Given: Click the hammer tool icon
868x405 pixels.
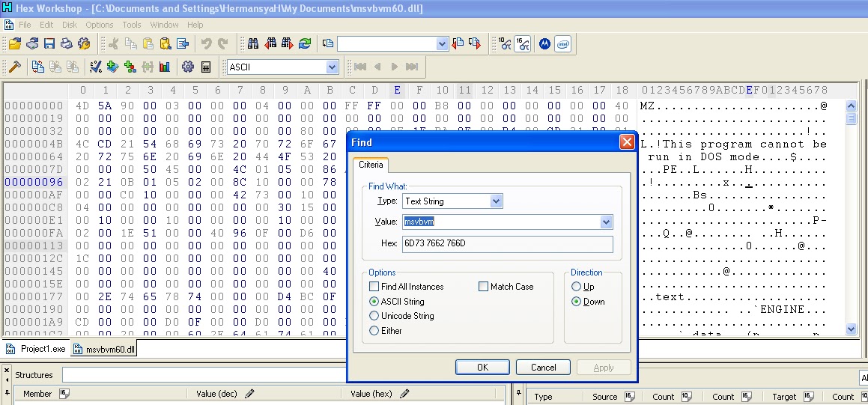Looking at the screenshot, I should [15, 67].
